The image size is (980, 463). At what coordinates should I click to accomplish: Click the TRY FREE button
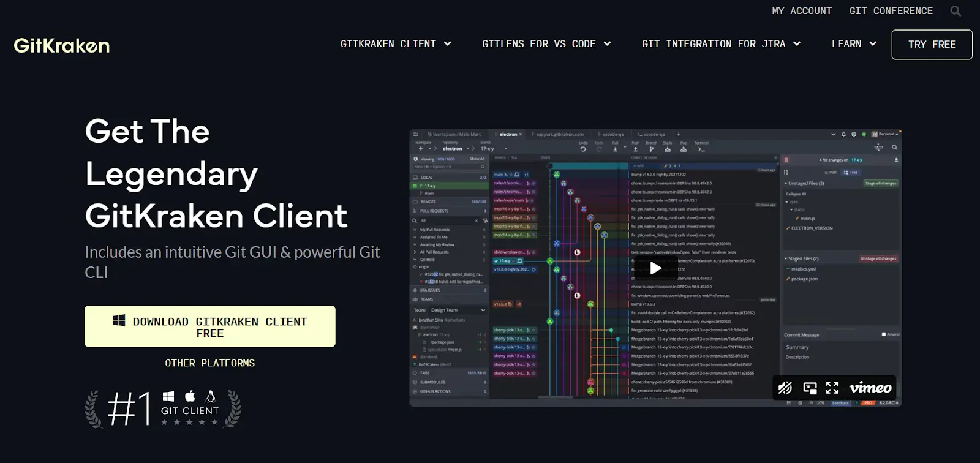932,45
